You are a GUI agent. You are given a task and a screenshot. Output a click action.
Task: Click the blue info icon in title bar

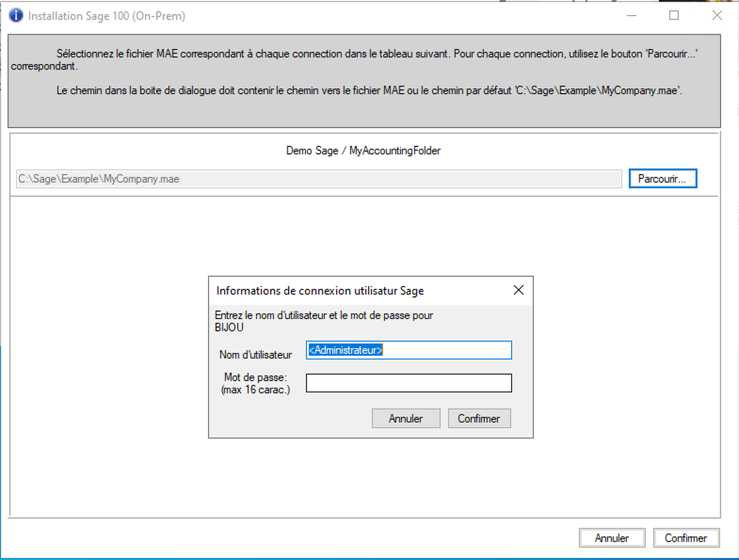coord(16,16)
